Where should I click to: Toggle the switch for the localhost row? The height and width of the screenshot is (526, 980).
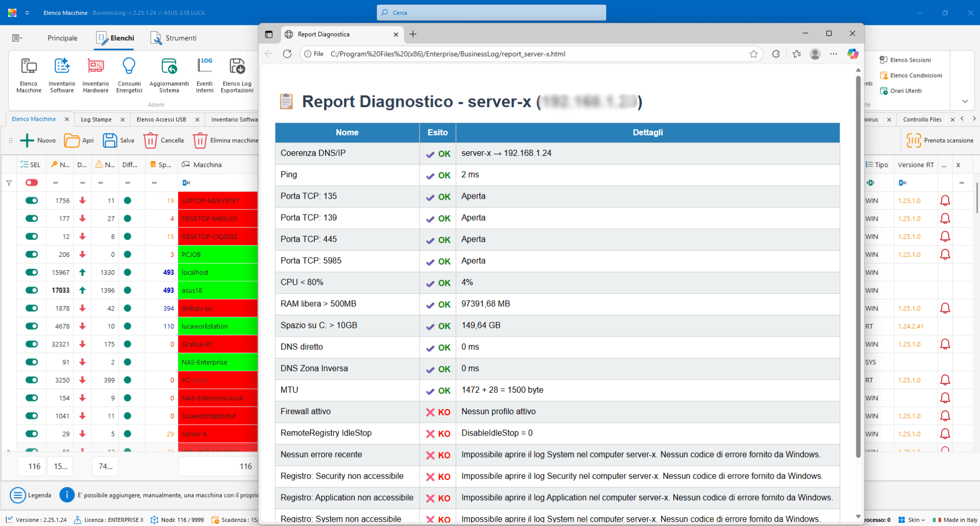(32, 272)
